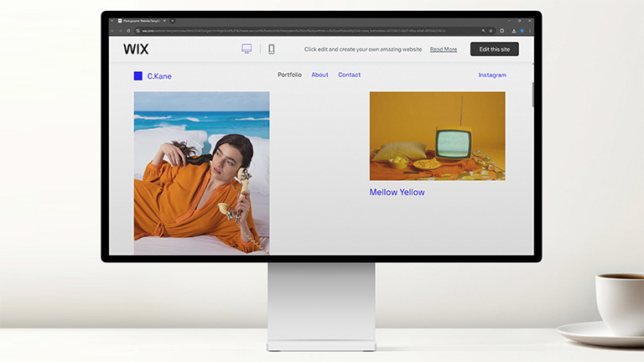Open the tab search dropdown arrow
The height and width of the screenshot is (362, 644).
112,21
